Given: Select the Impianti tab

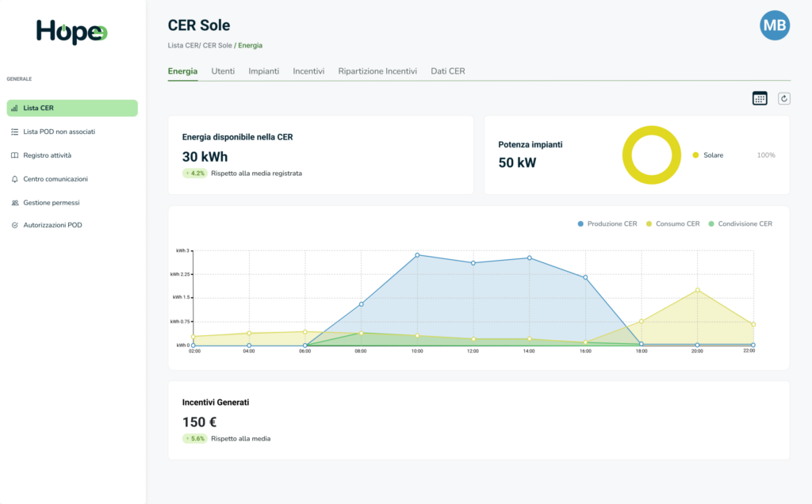Looking at the screenshot, I should click(x=264, y=71).
